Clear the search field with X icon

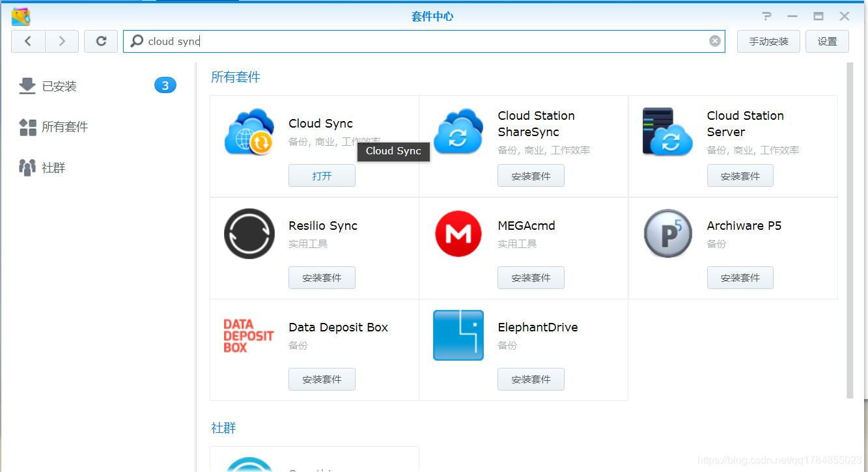tap(715, 41)
